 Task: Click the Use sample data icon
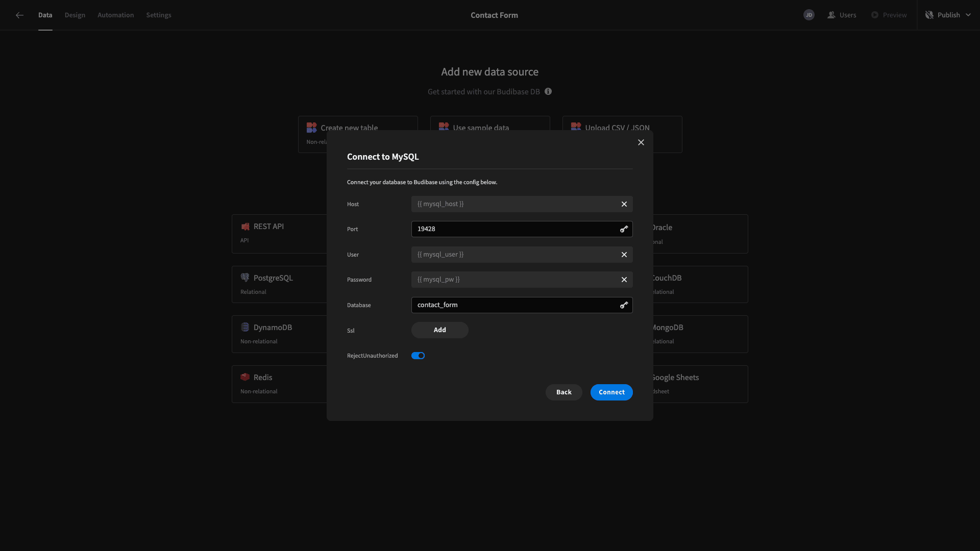click(x=444, y=127)
